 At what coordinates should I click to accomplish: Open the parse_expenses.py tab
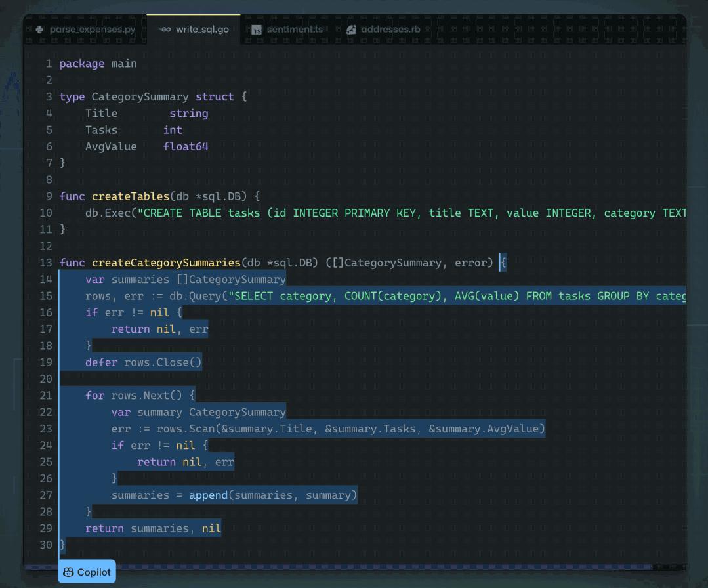coord(92,30)
